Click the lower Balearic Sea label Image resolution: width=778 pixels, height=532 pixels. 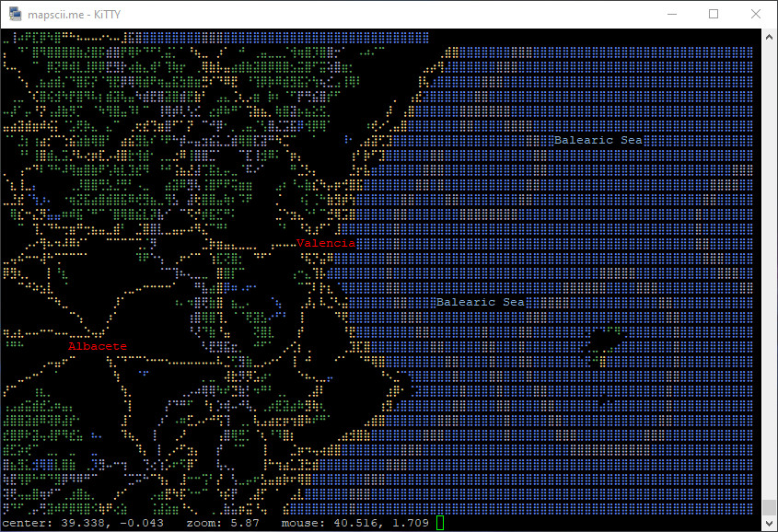click(482, 301)
